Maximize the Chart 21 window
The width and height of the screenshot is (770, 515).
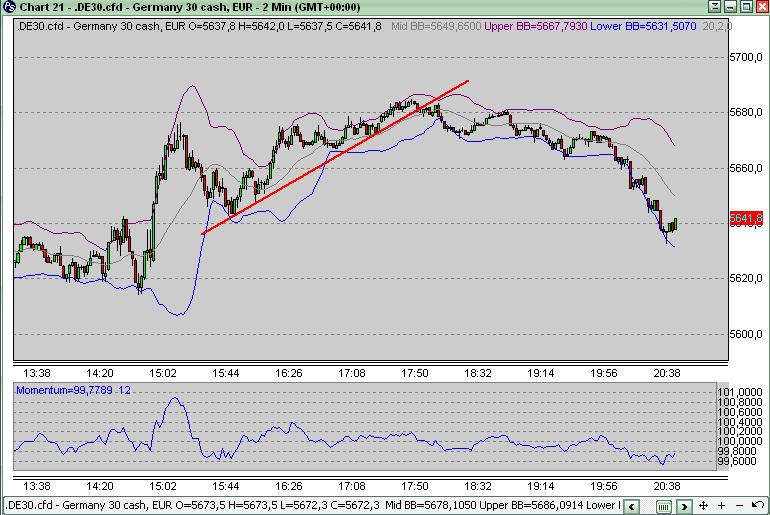[746, 6]
